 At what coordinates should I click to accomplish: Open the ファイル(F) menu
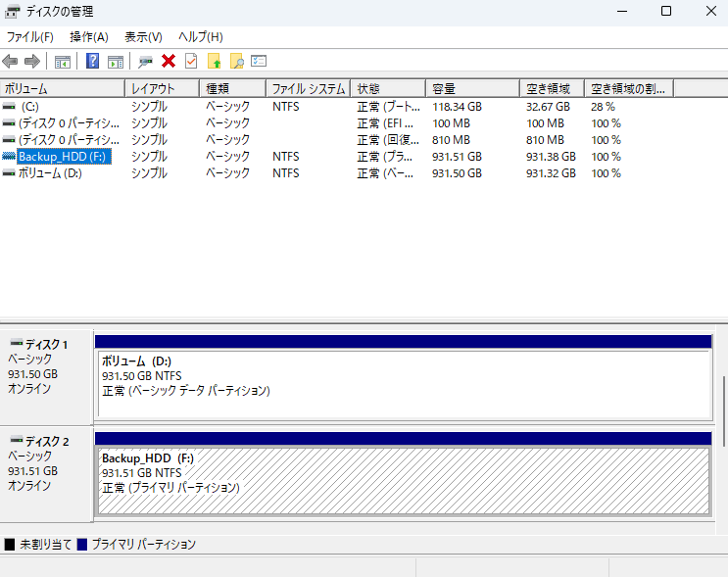[x=29, y=37]
